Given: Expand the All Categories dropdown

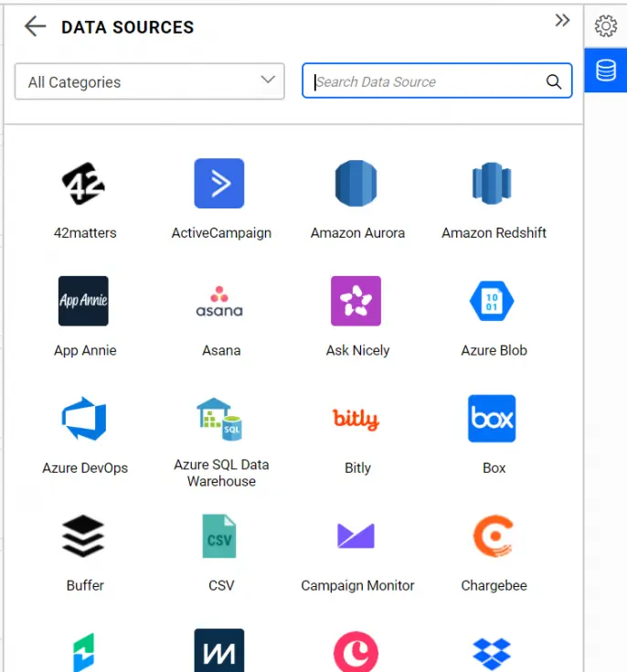Looking at the screenshot, I should click(150, 81).
